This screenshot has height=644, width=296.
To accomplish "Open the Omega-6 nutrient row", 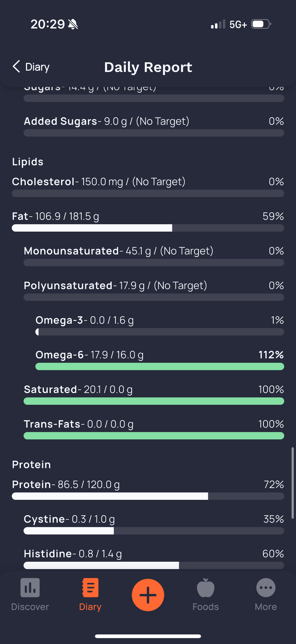I will (160, 360).
